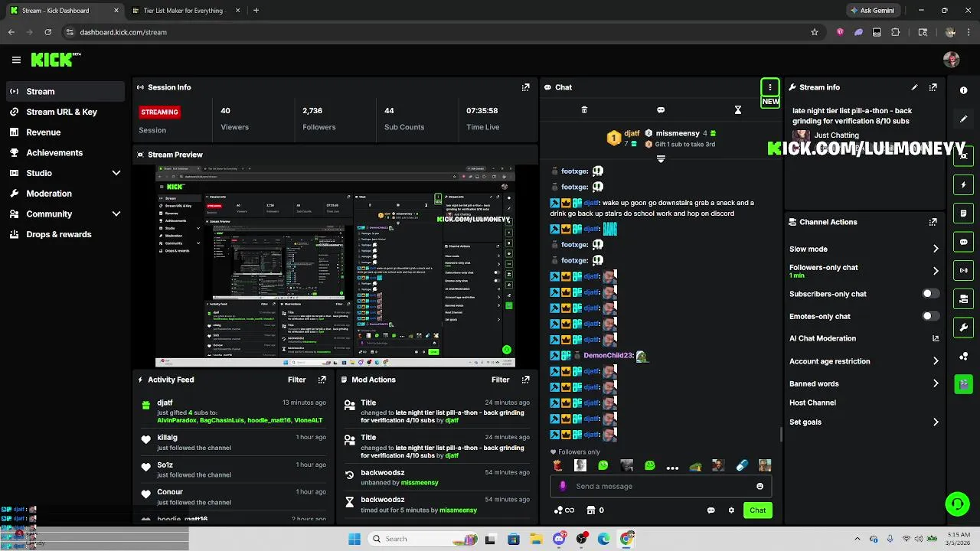Click the green support headset button
The width and height of the screenshot is (980, 551).
pyautogui.click(x=957, y=504)
